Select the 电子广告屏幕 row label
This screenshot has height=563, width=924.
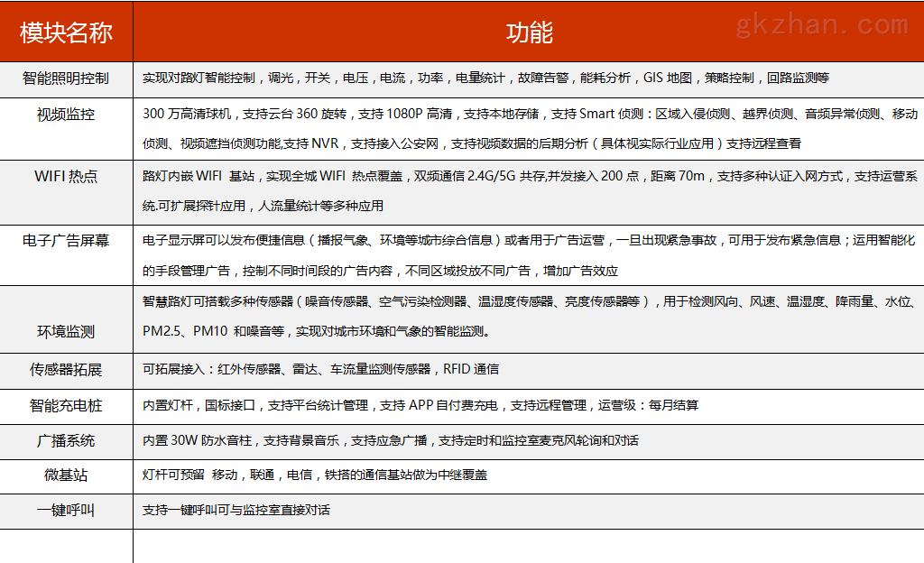click(x=66, y=241)
